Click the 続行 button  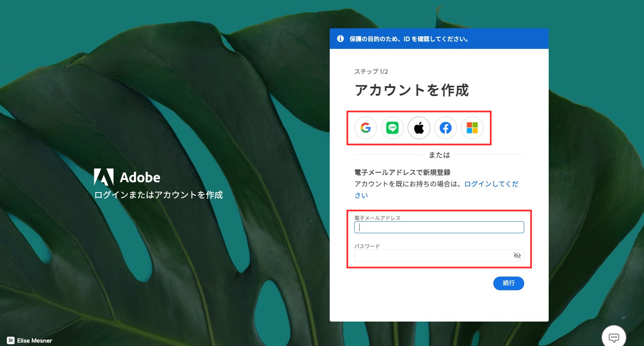click(509, 283)
